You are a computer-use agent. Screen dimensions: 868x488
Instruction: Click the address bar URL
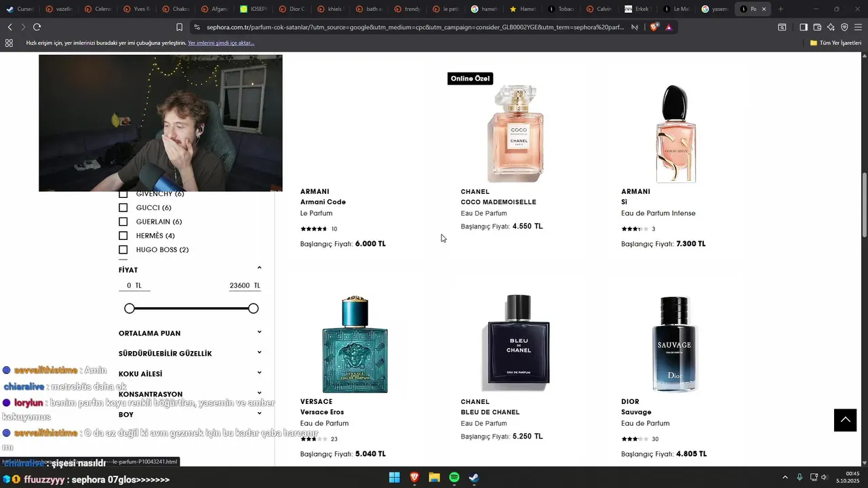pos(415,27)
